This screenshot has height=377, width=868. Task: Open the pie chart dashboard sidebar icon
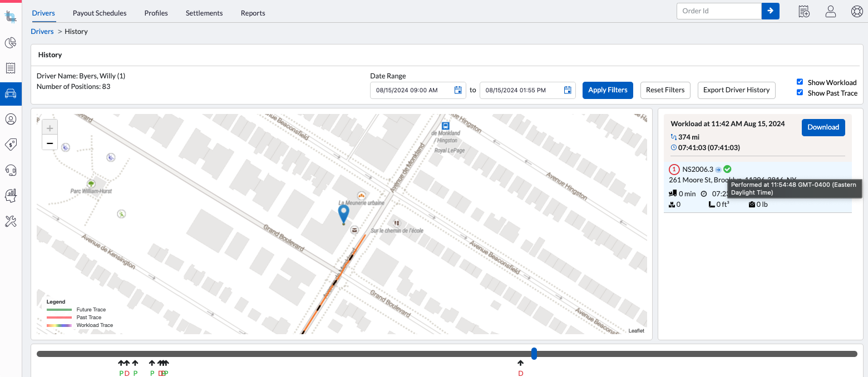tap(11, 43)
